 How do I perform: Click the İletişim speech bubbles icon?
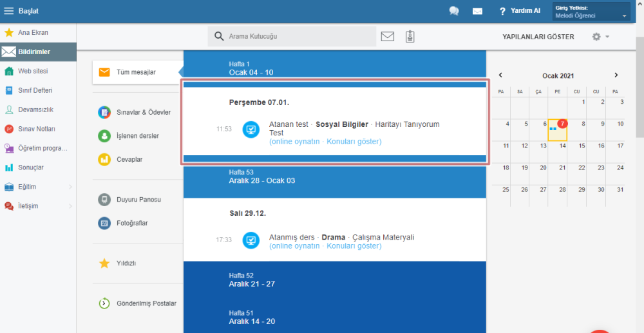coord(9,206)
